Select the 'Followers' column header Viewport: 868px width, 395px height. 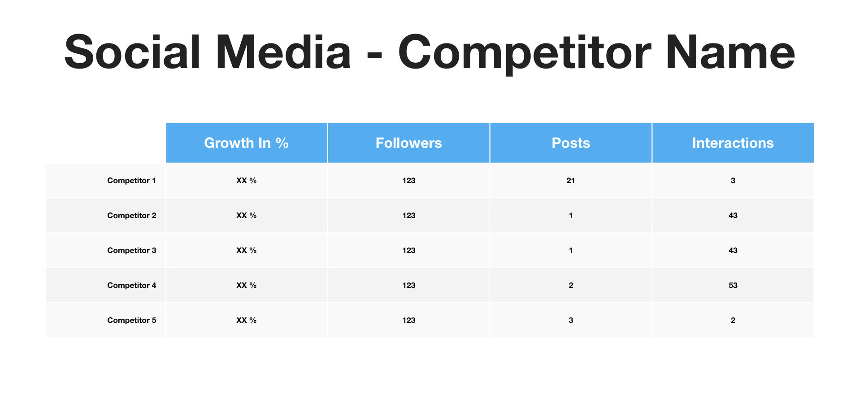pyautogui.click(x=409, y=143)
